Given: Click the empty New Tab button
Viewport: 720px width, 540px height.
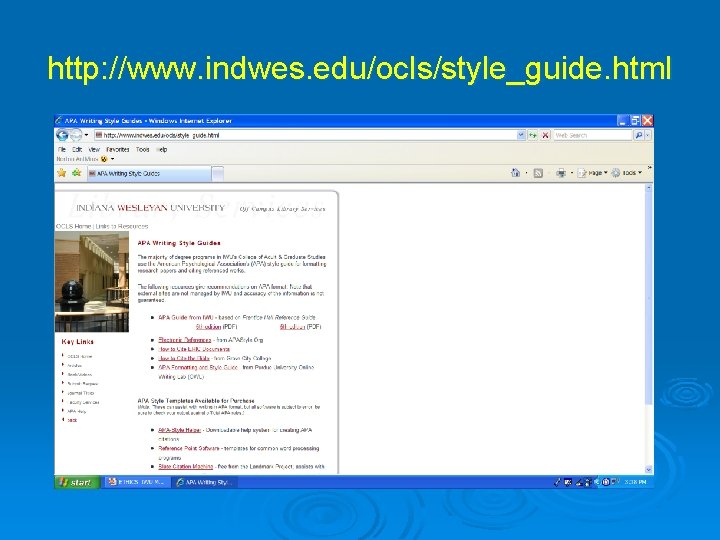Looking at the screenshot, I should tap(218, 174).
